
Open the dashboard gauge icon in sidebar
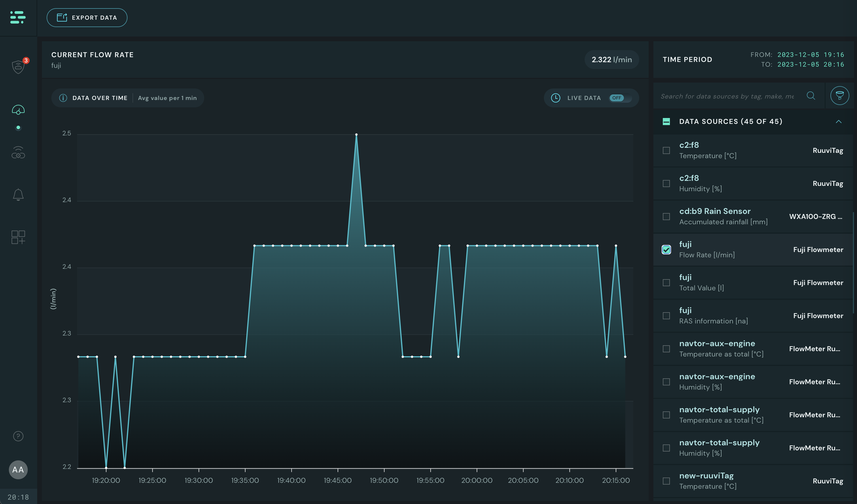click(18, 110)
